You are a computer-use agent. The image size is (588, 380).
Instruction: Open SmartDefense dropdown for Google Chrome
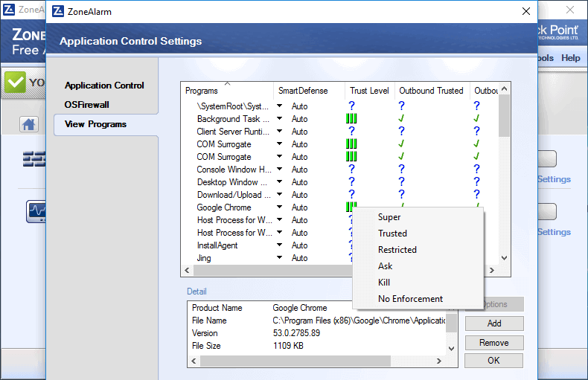tap(279, 207)
